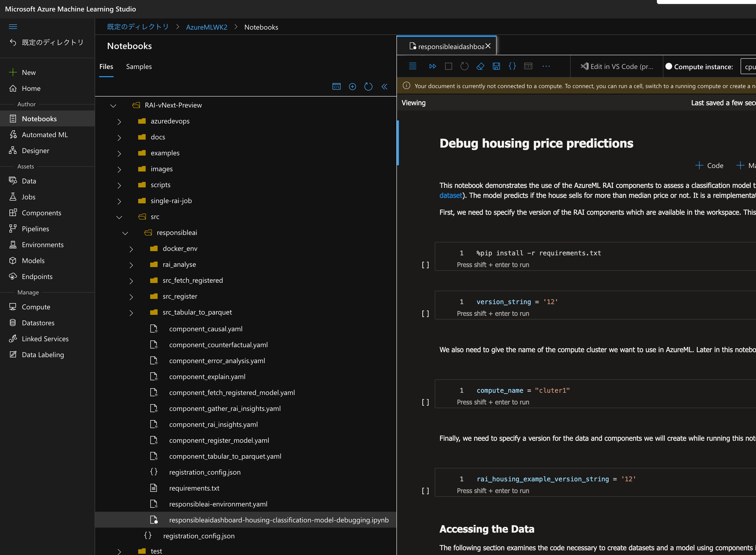This screenshot has width=756, height=555.
Task: Open the AzureMLWK2 breadcrumb link
Action: coord(206,27)
